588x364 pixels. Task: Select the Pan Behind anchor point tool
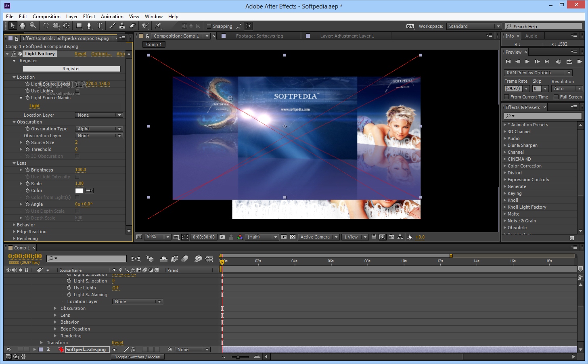point(67,26)
